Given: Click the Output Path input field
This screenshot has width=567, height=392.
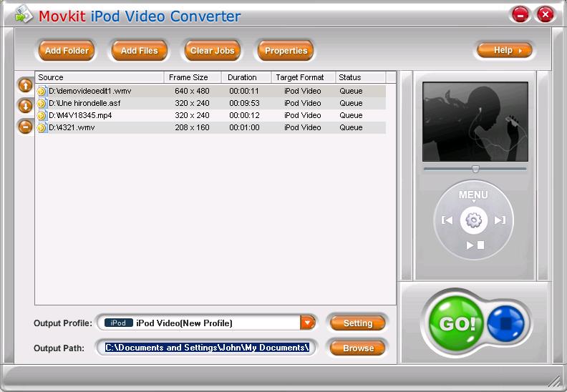Looking at the screenshot, I should point(206,348).
